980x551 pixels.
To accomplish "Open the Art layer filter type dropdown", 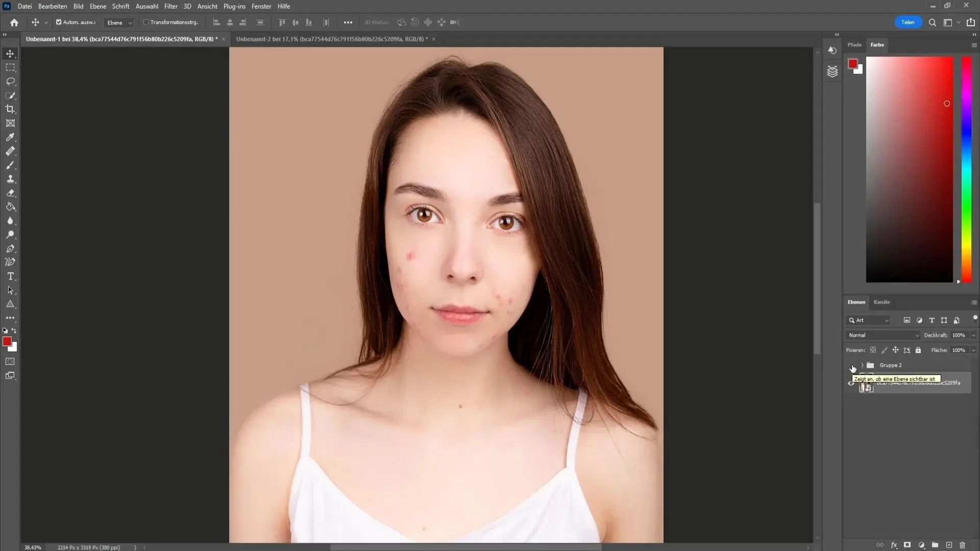I will pos(869,320).
